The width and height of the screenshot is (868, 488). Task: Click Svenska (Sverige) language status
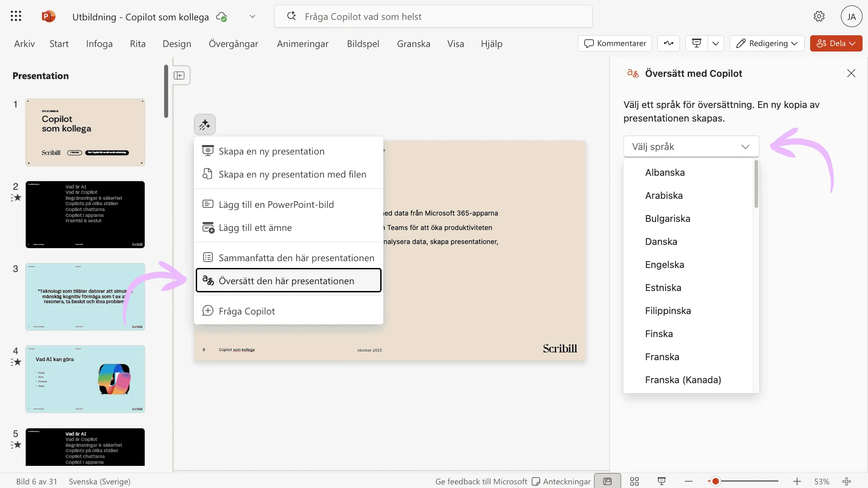(x=99, y=481)
